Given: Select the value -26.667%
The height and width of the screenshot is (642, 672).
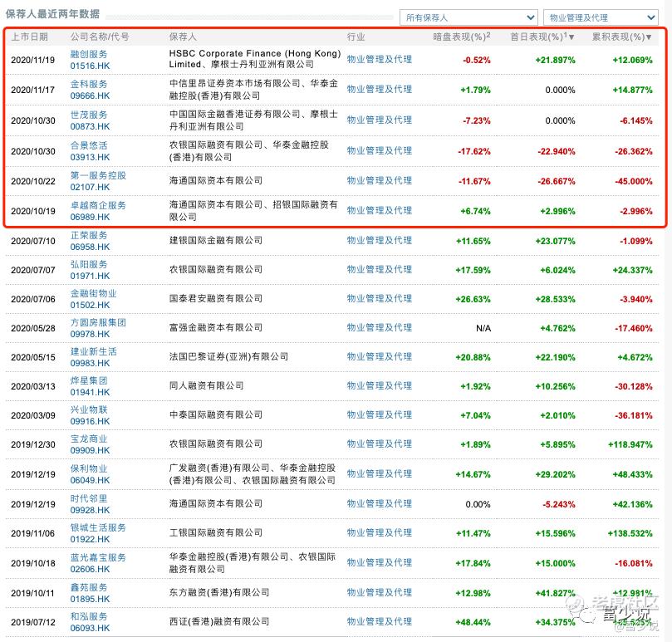Looking at the screenshot, I should [557, 182].
